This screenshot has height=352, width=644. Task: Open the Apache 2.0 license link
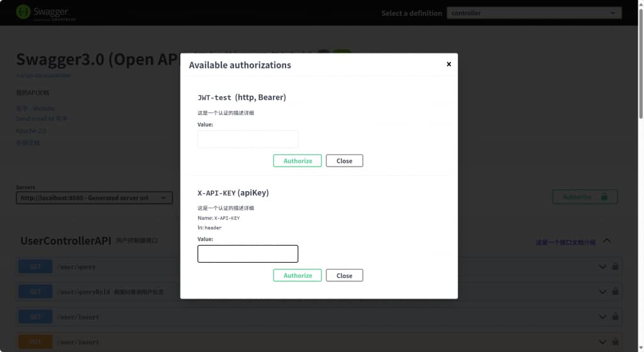point(31,131)
